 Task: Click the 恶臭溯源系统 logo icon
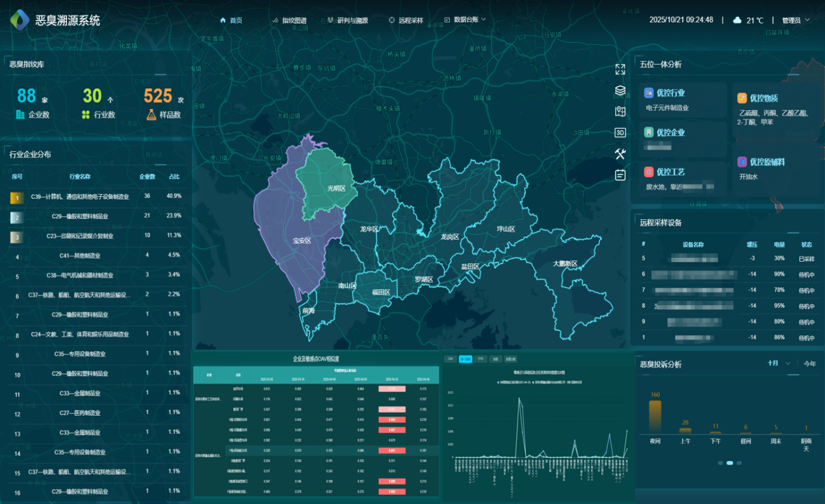(x=20, y=19)
